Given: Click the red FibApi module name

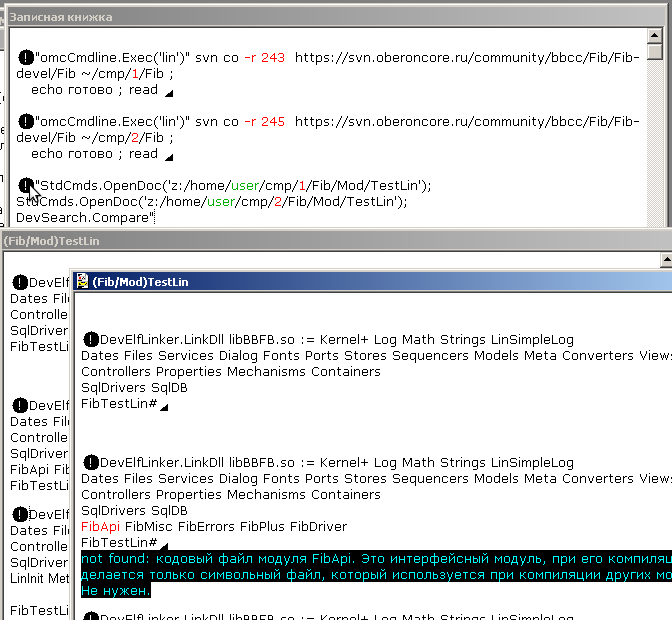Looking at the screenshot, I should [x=100, y=526].
